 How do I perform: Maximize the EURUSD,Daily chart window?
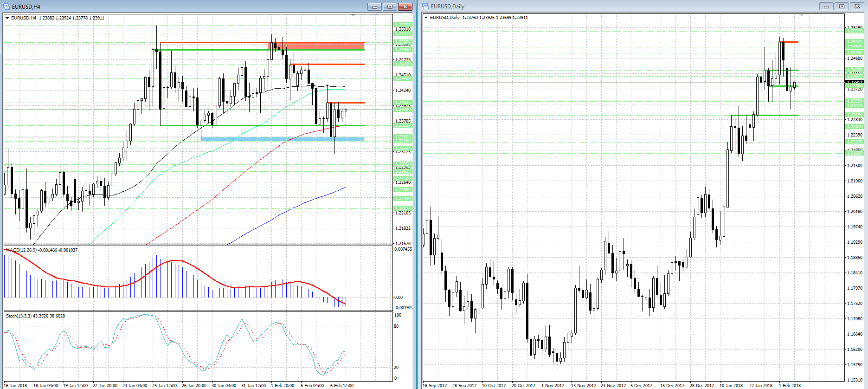point(842,6)
